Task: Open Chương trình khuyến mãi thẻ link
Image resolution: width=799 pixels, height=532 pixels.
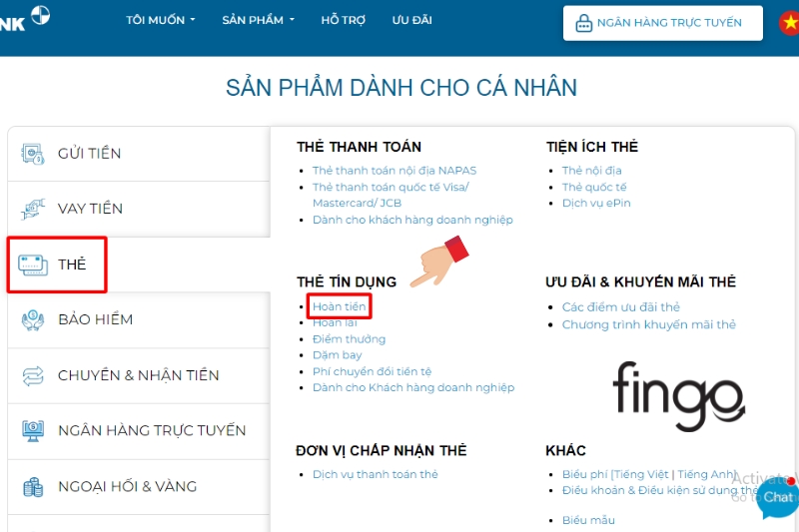Action: pos(648,324)
